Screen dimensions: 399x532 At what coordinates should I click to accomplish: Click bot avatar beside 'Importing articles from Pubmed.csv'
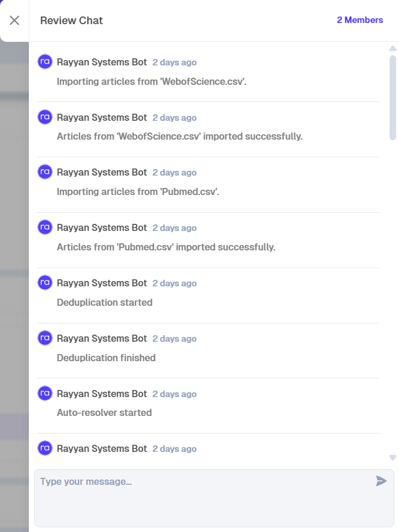[45, 172]
